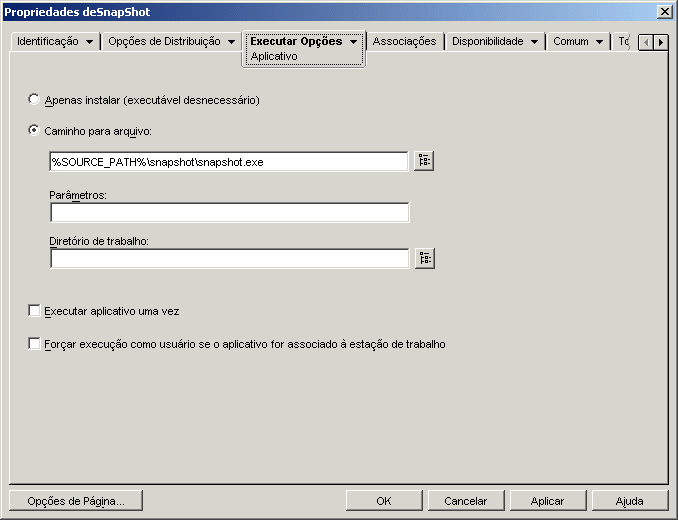
Task: Select 'Apenas instalar' radio option
Action: [34, 99]
